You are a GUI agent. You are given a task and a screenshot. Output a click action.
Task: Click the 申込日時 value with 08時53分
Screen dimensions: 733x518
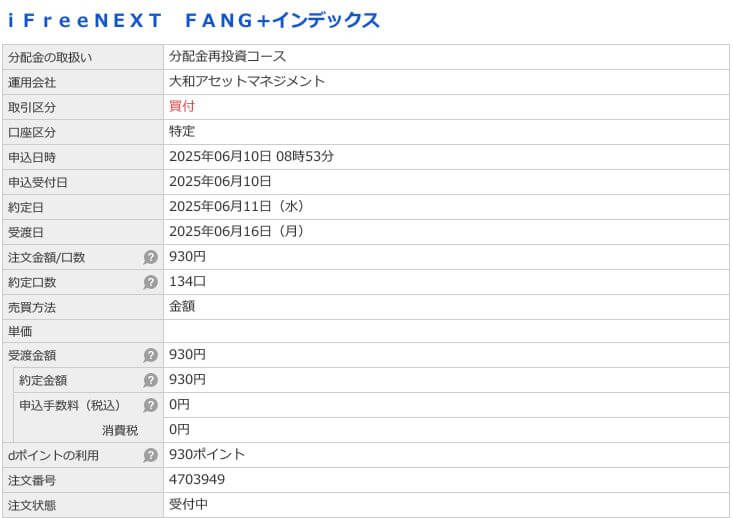pyautogui.click(x=252, y=157)
